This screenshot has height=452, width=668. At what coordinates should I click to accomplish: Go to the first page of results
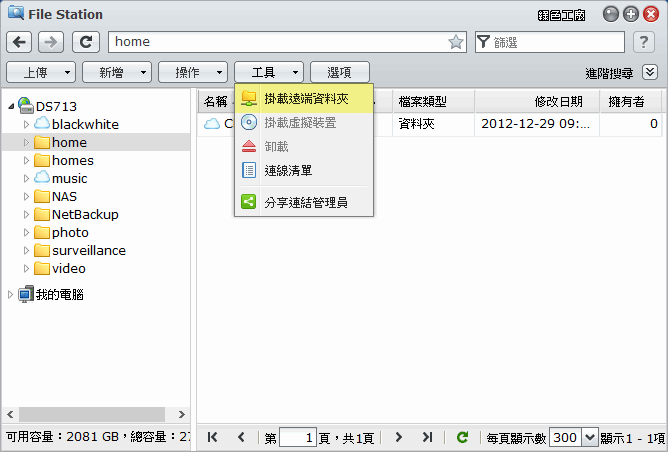212,437
